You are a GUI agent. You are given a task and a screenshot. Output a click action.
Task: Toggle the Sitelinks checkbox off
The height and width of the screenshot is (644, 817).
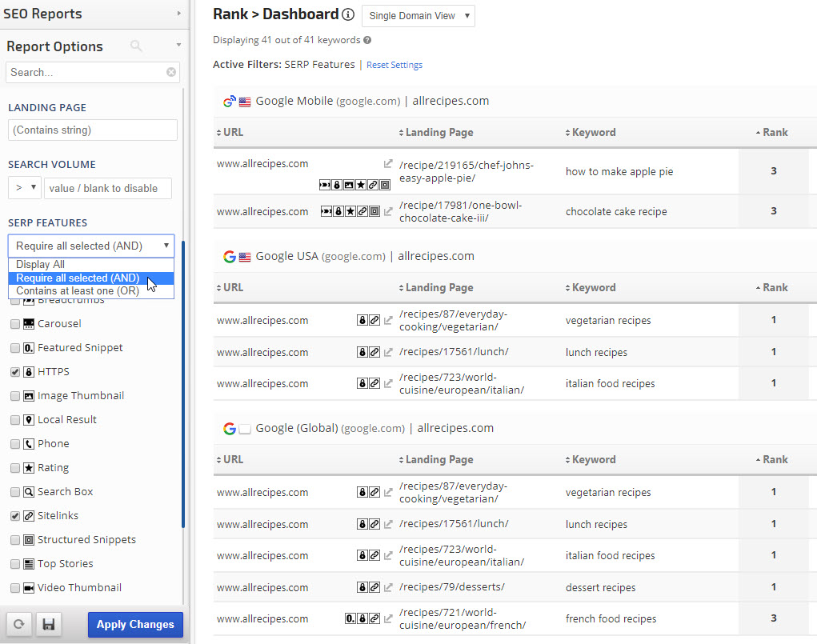coord(15,516)
